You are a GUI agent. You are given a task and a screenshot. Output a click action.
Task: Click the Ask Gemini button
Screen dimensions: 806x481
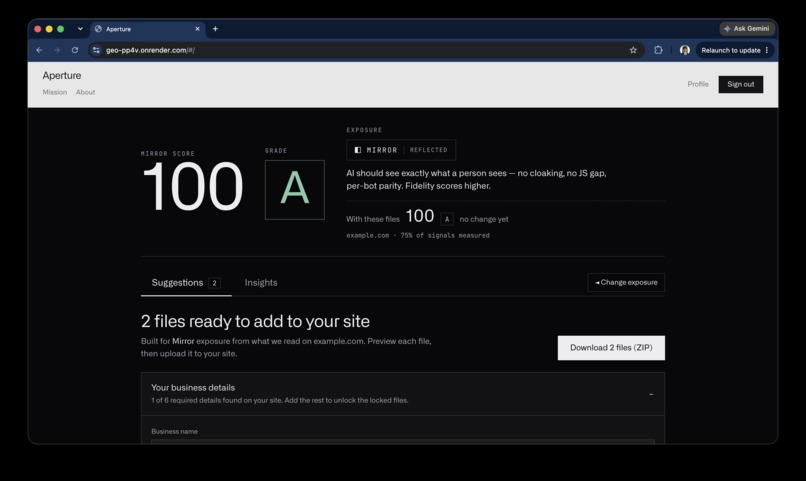pyautogui.click(x=747, y=29)
